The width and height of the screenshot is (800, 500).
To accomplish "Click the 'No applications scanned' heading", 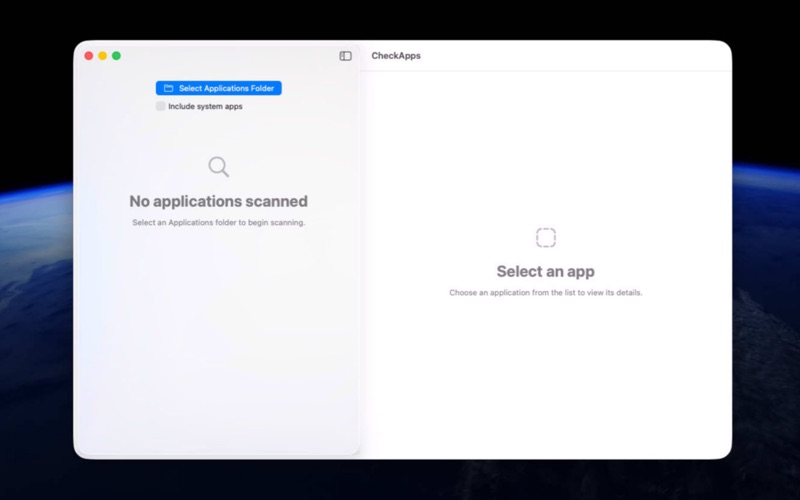I will pyautogui.click(x=218, y=201).
